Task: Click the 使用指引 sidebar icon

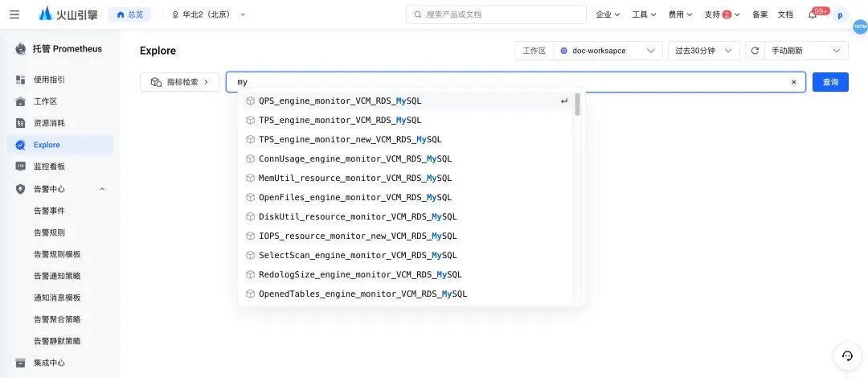Action: coord(20,80)
